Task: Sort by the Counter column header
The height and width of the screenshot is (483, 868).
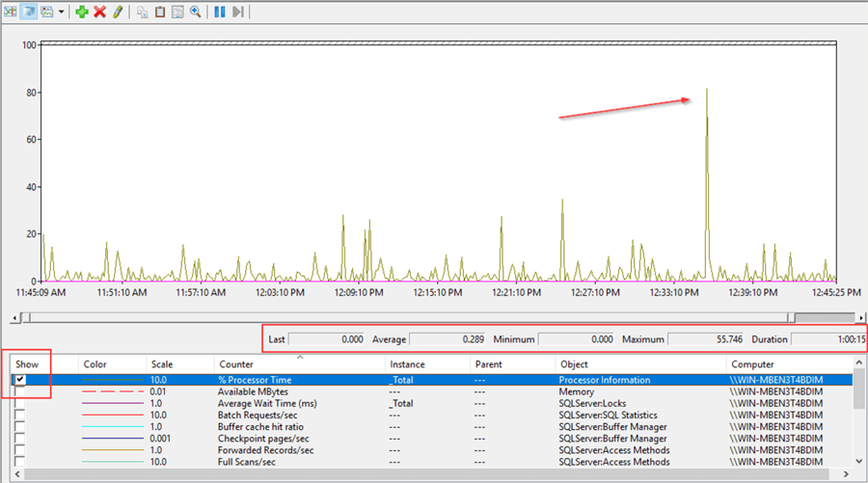Action: tap(300, 364)
